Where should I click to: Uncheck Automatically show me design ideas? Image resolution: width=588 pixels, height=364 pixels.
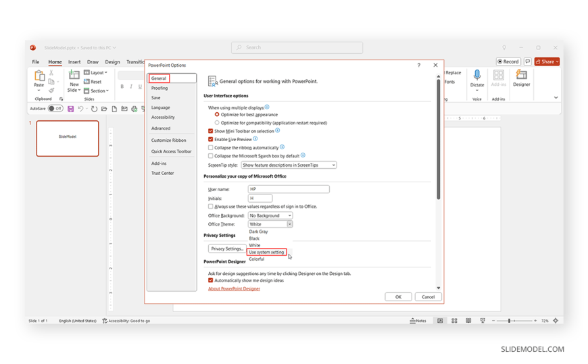point(210,280)
